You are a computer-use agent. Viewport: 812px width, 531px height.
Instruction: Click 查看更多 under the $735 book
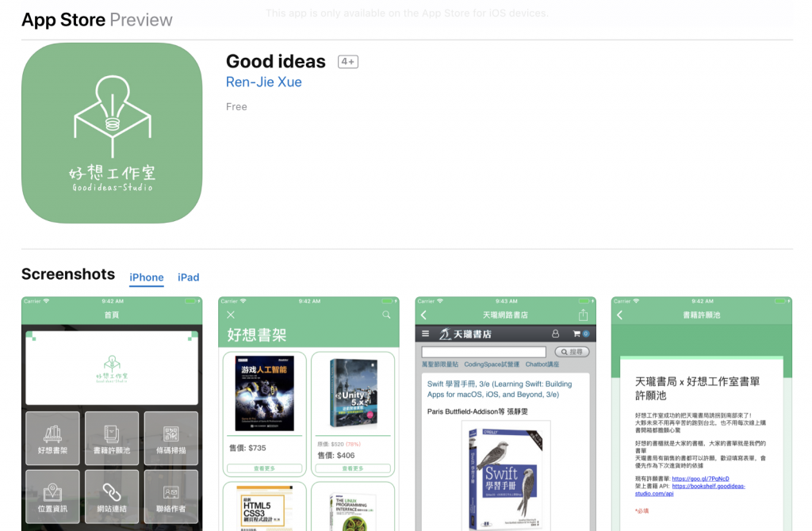pyautogui.click(x=265, y=468)
